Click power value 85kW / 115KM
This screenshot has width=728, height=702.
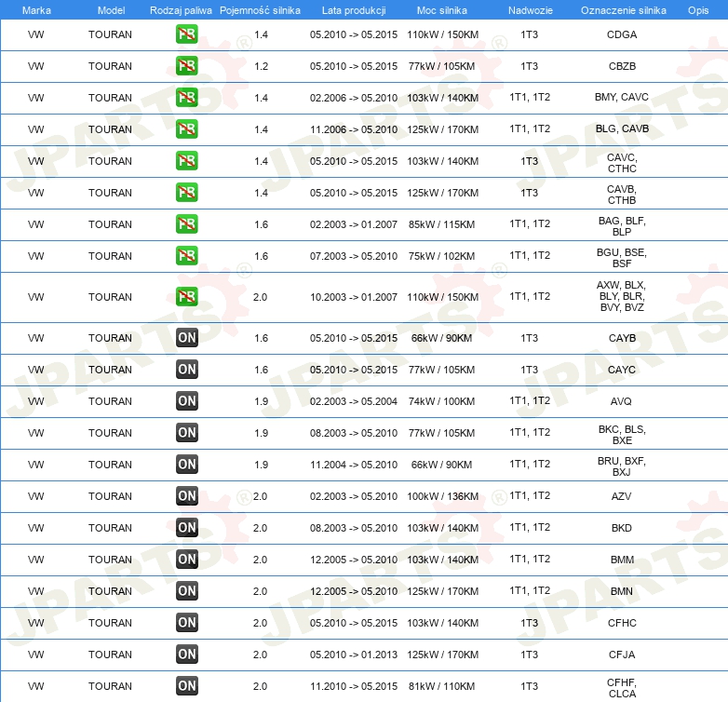coord(441,224)
